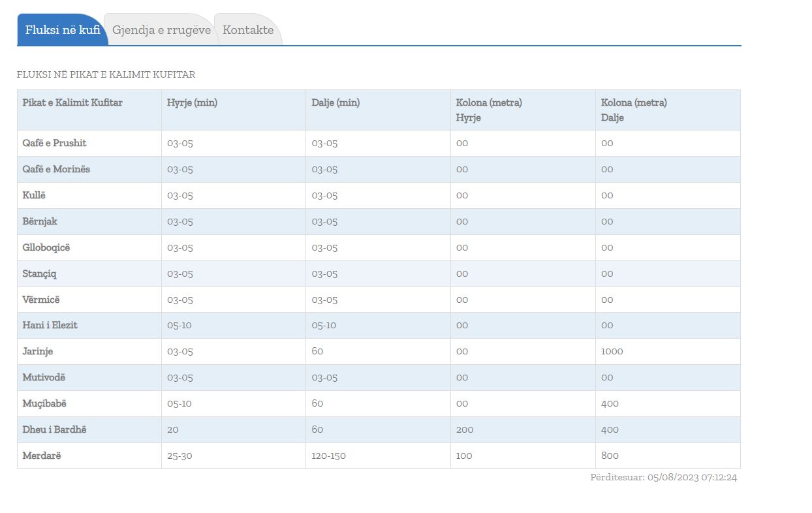Image resolution: width=812 pixels, height=513 pixels.
Task: Click Muçibabë exit queue value 400
Action: (610, 403)
